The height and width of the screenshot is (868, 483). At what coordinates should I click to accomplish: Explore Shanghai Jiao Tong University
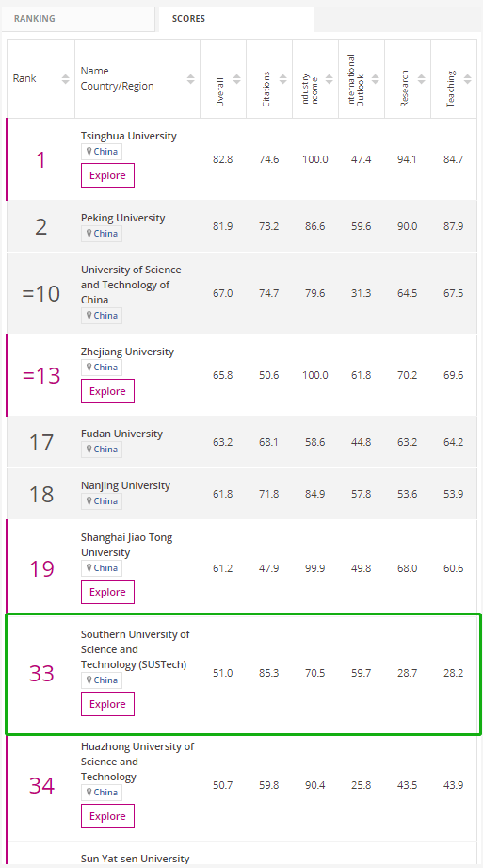(108, 592)
